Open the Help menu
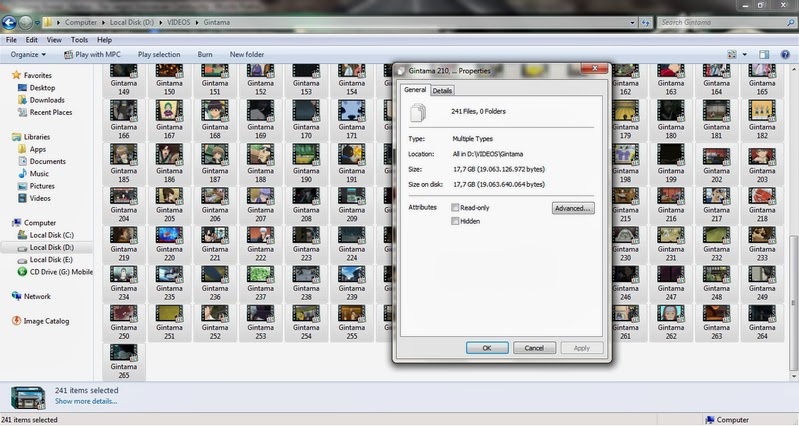 tap(104, 40)
